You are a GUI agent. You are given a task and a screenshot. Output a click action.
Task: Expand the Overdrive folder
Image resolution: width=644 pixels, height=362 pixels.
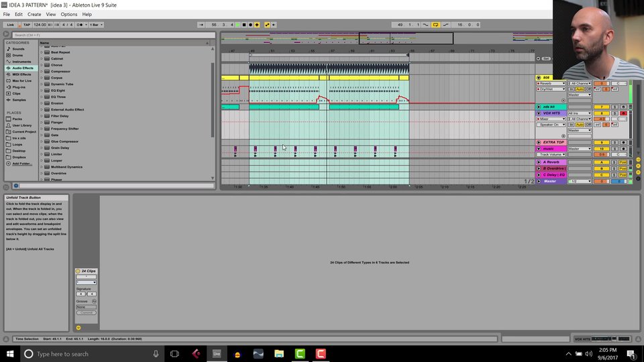pyautogui.click(x=42, y=173)
